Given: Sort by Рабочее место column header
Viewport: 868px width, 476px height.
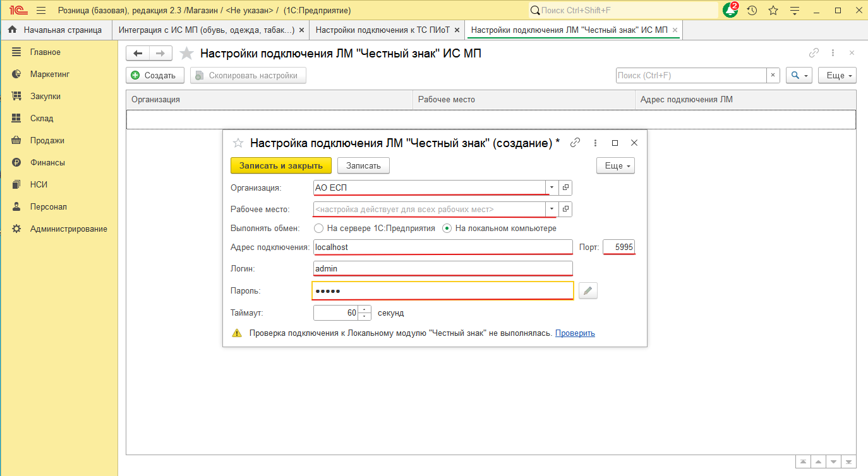Looking at the screenshot, I should point(524,99).
